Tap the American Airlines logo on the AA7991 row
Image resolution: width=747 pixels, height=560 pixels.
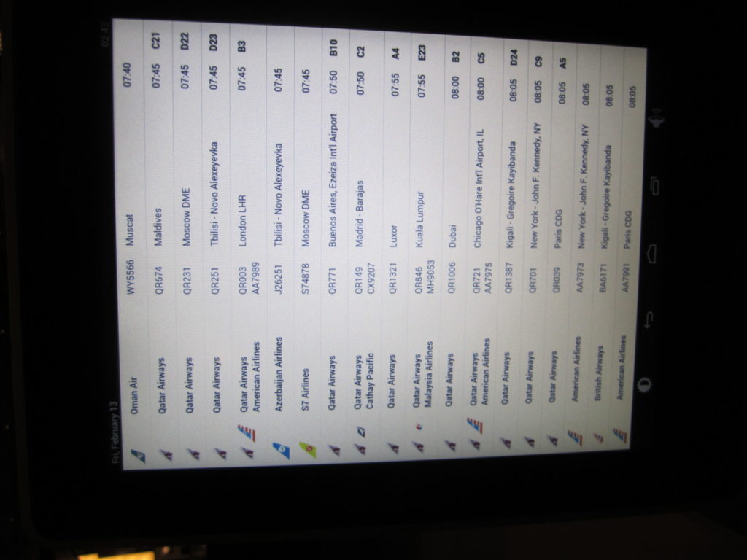click(x=620, y=436)
